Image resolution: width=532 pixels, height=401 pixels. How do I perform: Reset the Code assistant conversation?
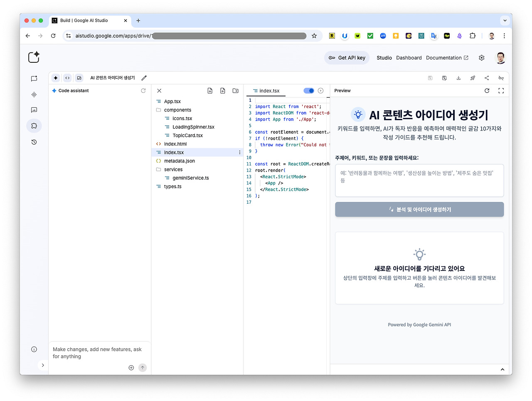click(x=143, y=91)
